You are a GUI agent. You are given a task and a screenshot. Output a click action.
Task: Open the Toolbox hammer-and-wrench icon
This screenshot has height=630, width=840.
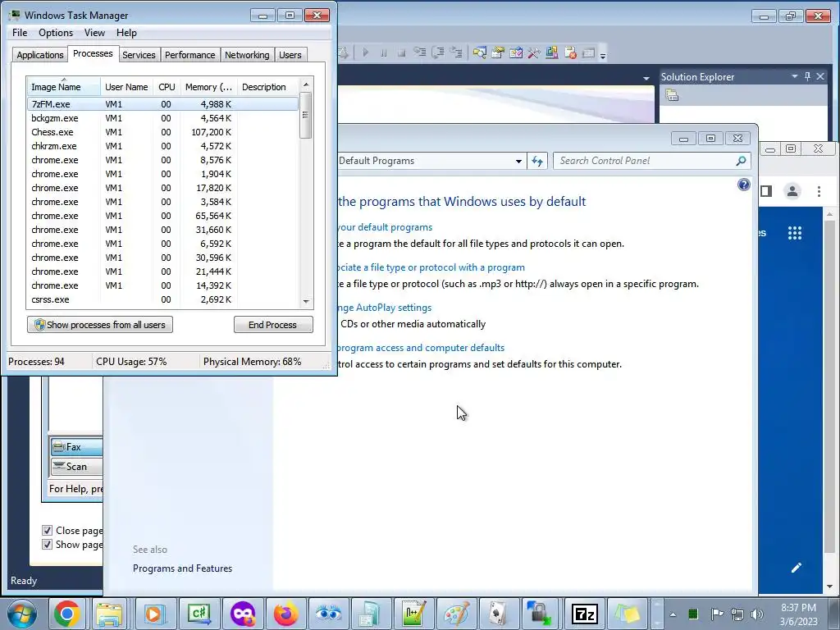tap(533, 52)
